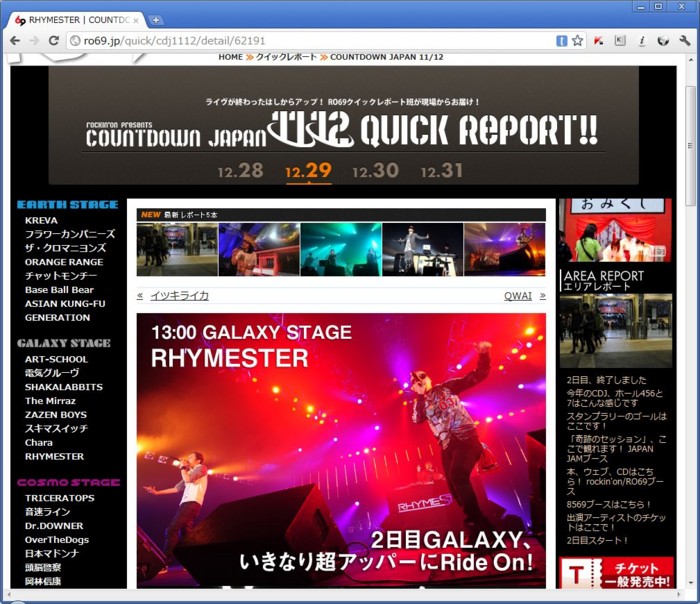Open the クイックレポート breadcrumb link
Screen dimensions: 700x604
[x=286, y=57]
